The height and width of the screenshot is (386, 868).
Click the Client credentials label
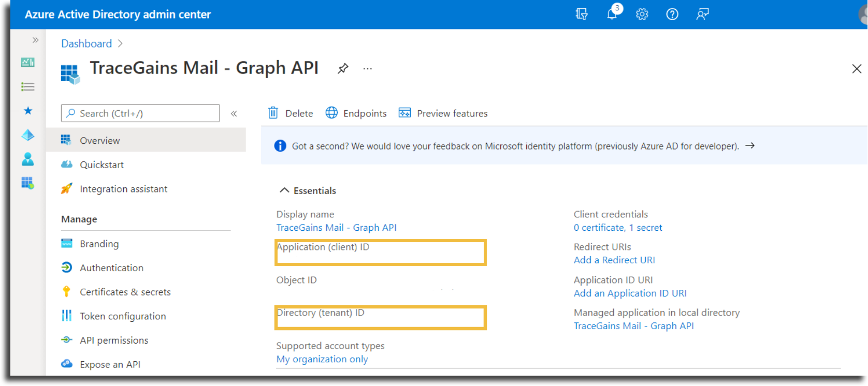pyautogui.click(x=611, y=214)
